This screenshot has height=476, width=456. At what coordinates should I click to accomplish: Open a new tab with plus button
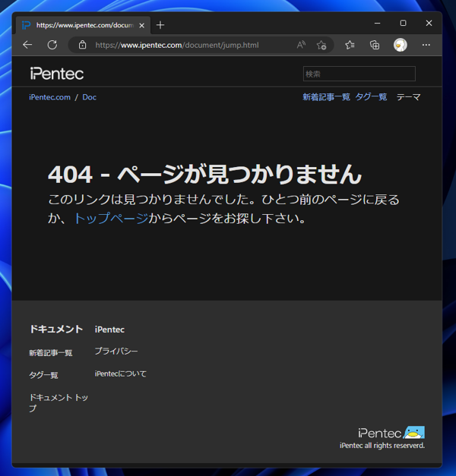[160, 25]
